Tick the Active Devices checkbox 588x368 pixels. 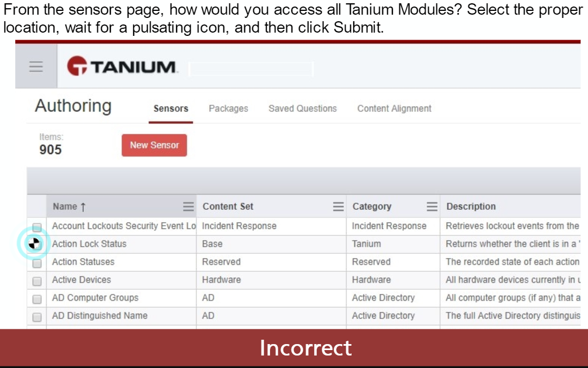coord(37,281)
